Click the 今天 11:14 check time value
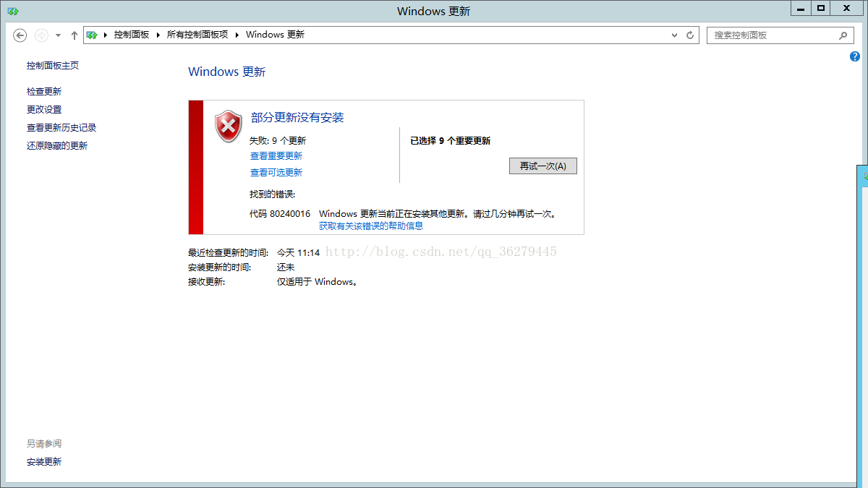 [x=299, y=253]
